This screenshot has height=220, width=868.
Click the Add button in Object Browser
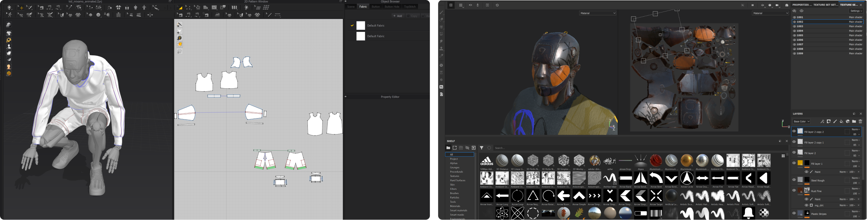click(398, 16)
